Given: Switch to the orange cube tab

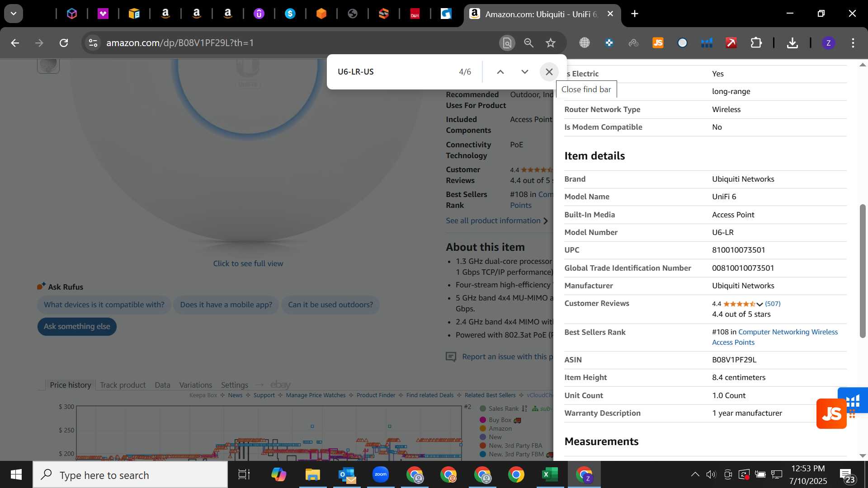Looking at the screenshot, I should (321, 14).
